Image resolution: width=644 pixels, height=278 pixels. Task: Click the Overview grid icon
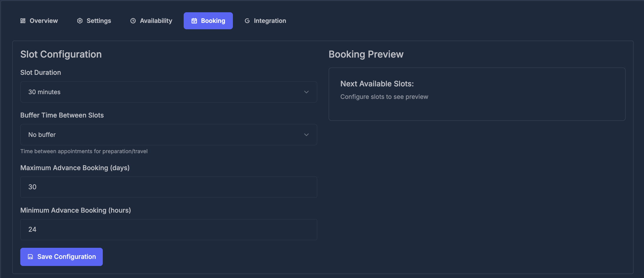[23, 21]
